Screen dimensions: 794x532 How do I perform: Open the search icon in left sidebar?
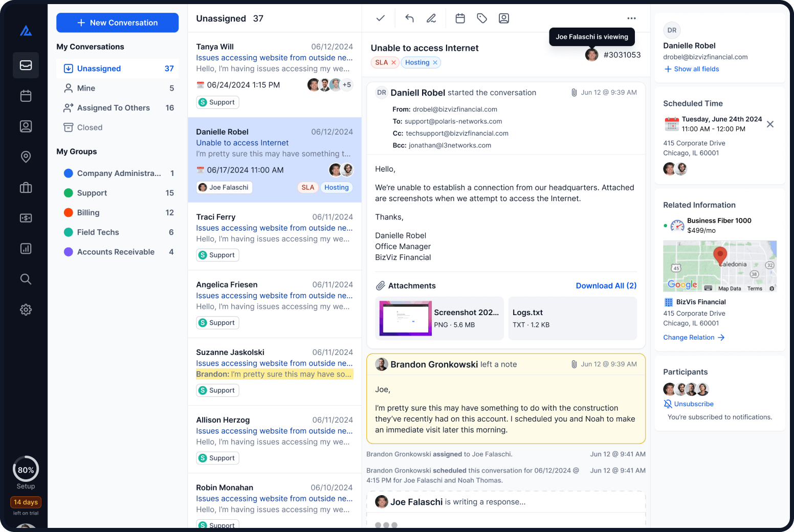[26, 279]
